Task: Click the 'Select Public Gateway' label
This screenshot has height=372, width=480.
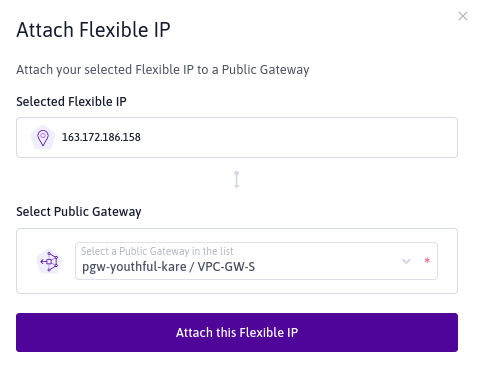Action: tap(79, 212)
